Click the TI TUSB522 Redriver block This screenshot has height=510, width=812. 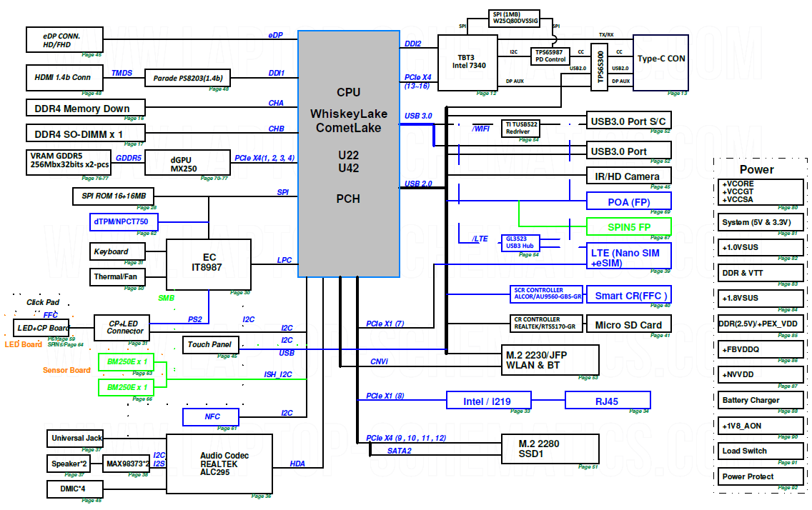520,129
